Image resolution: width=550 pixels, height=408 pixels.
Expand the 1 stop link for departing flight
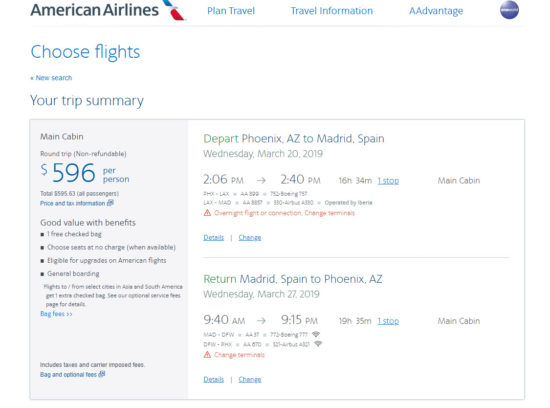pyautogui.click(x=388, y=181)
